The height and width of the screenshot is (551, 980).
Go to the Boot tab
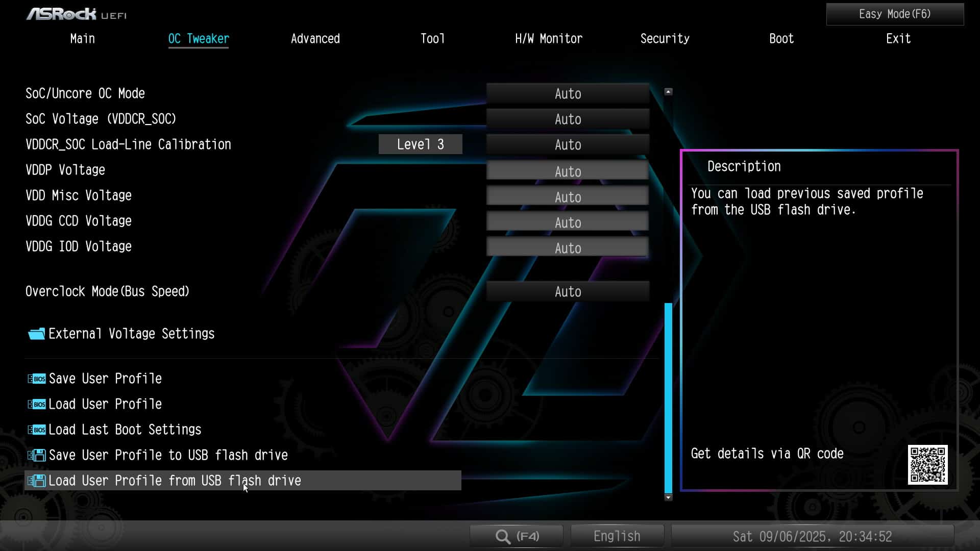[x=781, y=39]
